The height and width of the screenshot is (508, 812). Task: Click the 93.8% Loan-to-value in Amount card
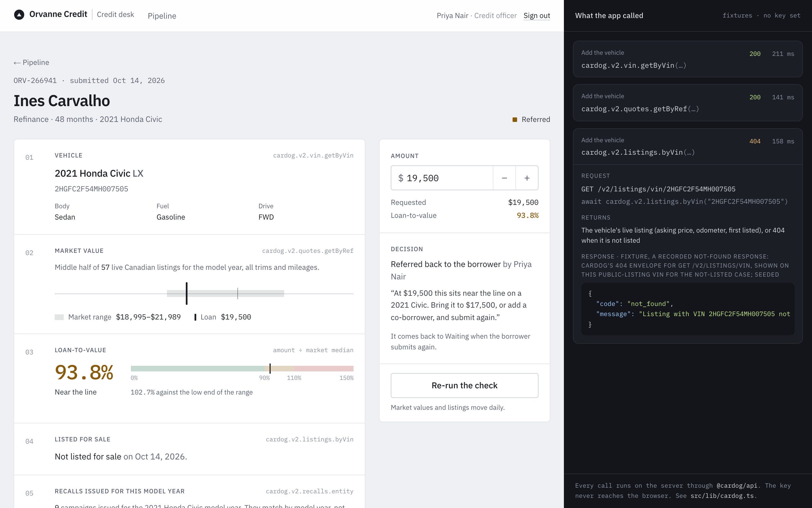(528, 215)
